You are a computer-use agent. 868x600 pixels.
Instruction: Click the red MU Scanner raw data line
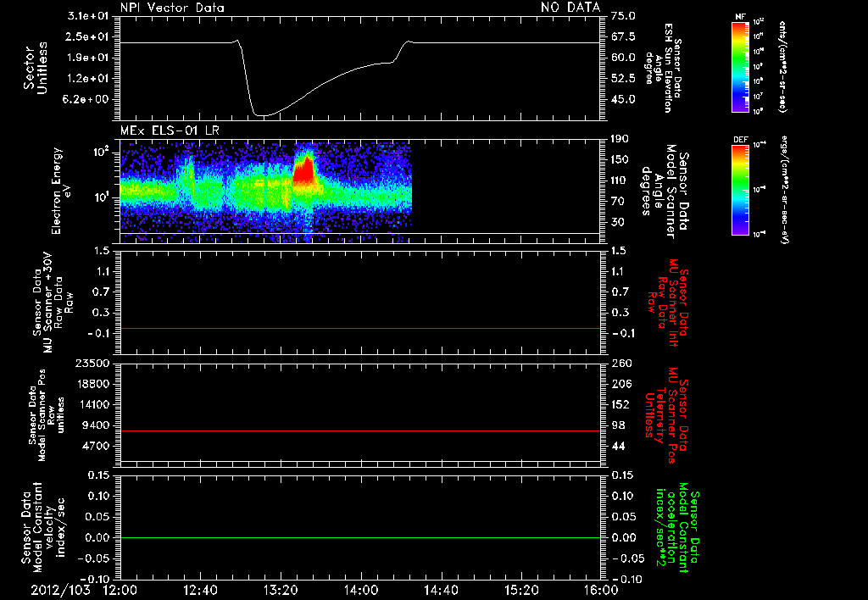(x=359, y=328)
